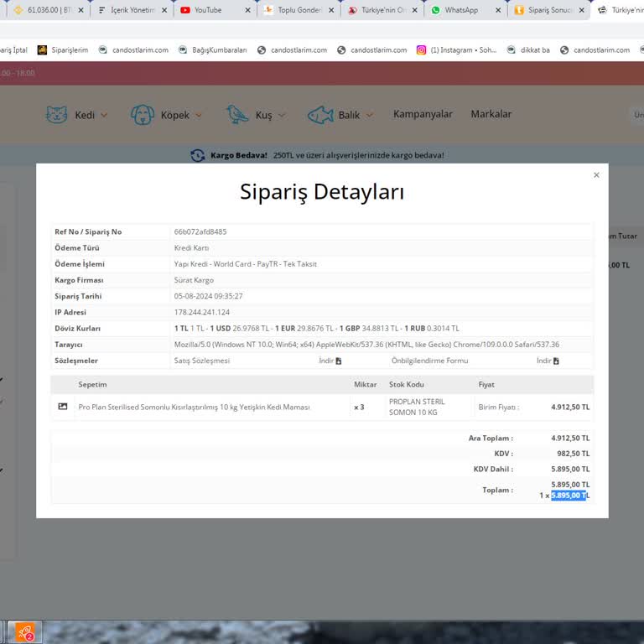Close the Sipariş Detayları dialog
Viewport: 644px width, 644px height.
pos(596,175)
